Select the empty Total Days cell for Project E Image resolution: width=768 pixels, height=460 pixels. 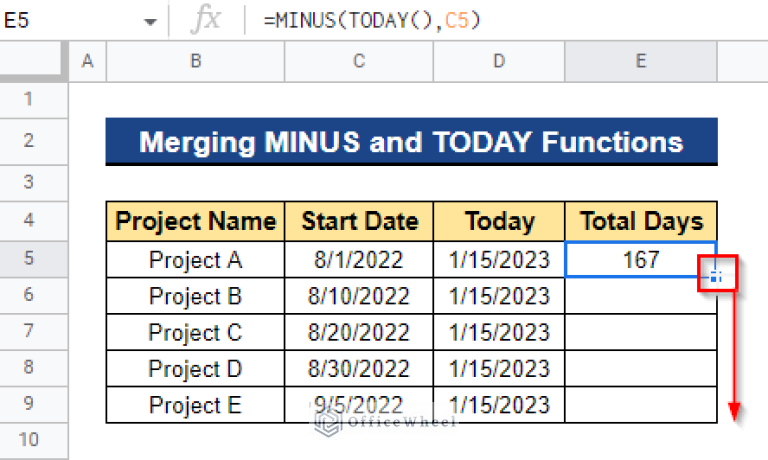tap(640, 405)
